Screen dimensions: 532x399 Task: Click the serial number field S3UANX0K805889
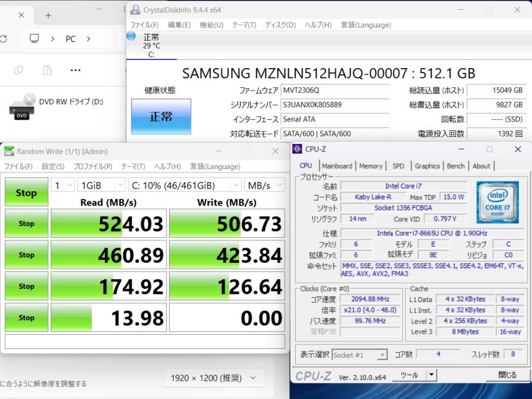(335, 105)
